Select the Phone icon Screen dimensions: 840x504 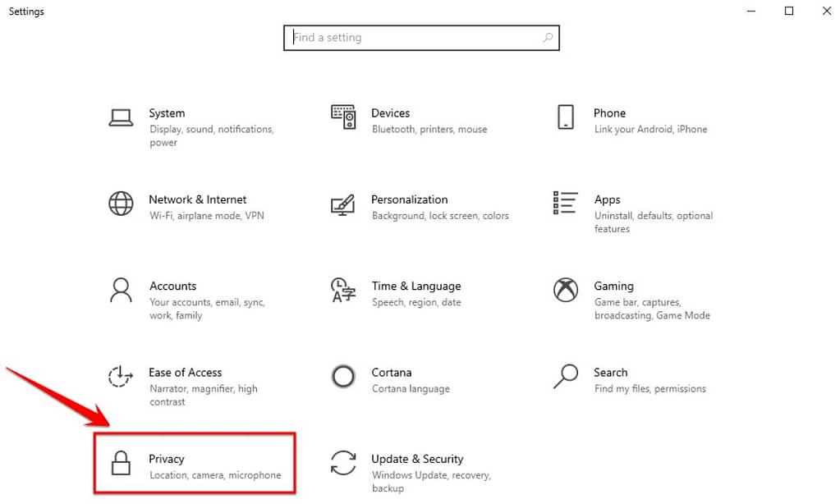566,117
